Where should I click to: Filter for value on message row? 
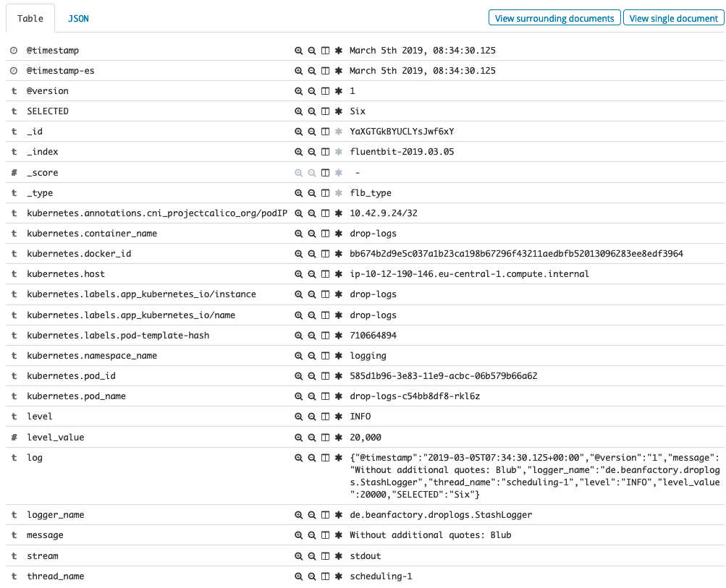pyautogui.click(x=299, y=535)
